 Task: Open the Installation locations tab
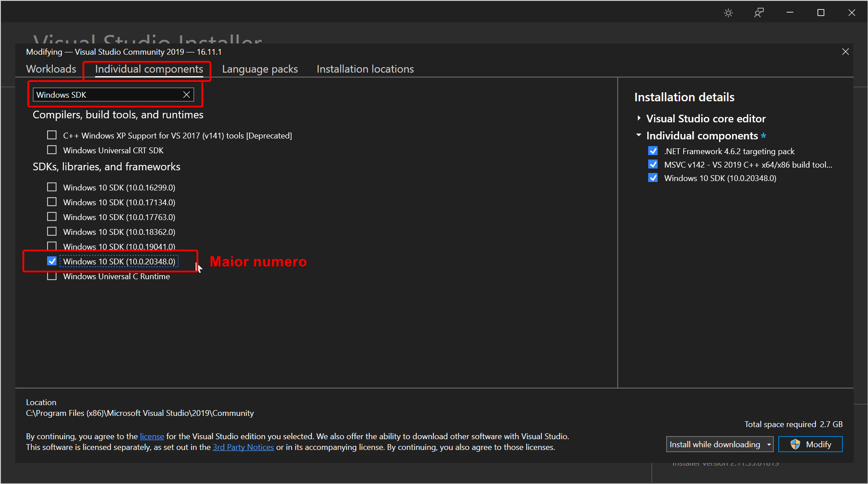[x=365, y=69]
